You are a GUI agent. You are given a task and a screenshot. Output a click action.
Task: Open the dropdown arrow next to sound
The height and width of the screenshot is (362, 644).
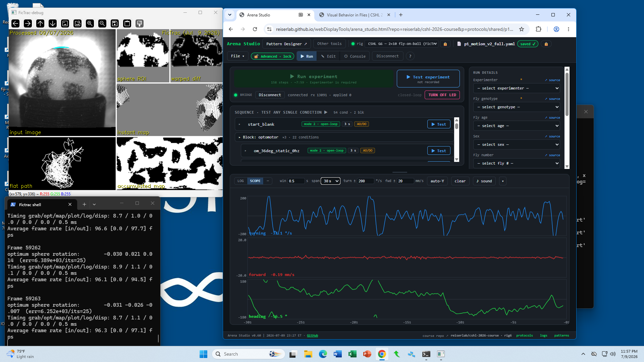pyautogui.click(x=502, y=181)
